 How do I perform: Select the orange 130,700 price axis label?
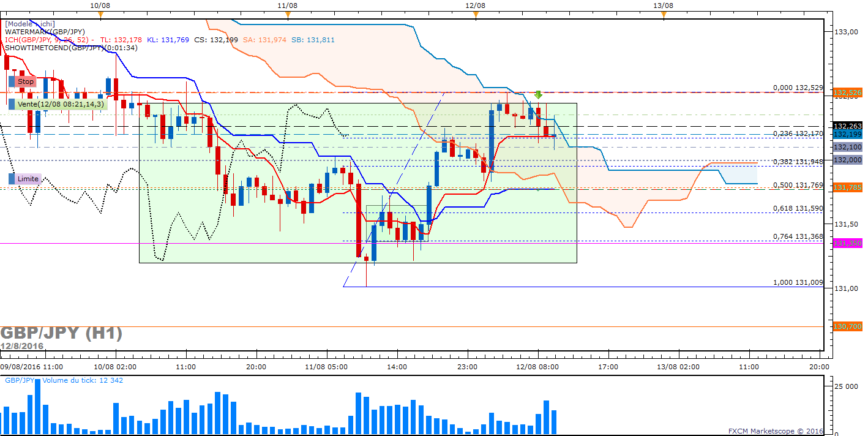click(848, 327)
